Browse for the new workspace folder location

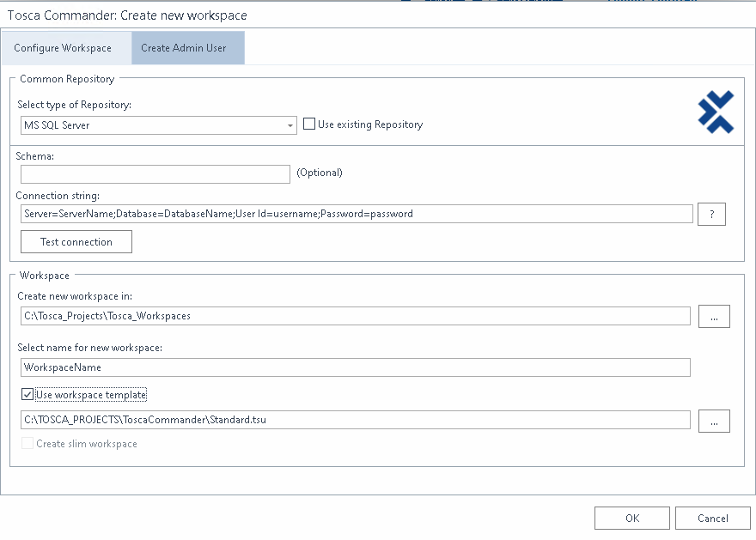[713, 316]
